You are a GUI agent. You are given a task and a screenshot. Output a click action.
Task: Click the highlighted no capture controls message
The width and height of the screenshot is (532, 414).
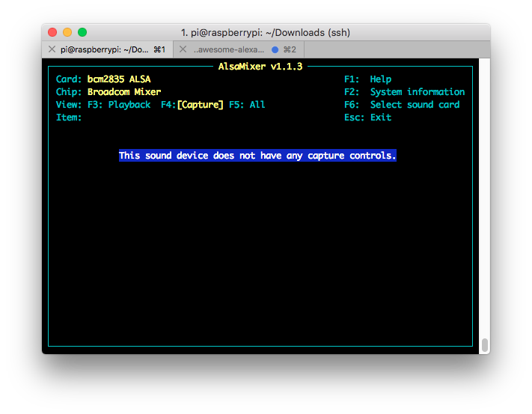coord(257,156)
